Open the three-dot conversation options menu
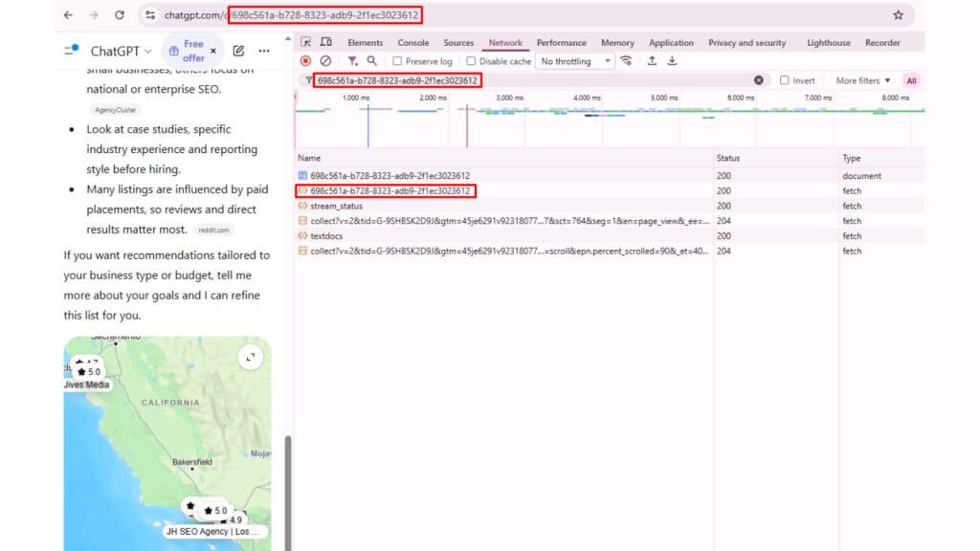This screenshot has width=980, height=551. point(264,51)
